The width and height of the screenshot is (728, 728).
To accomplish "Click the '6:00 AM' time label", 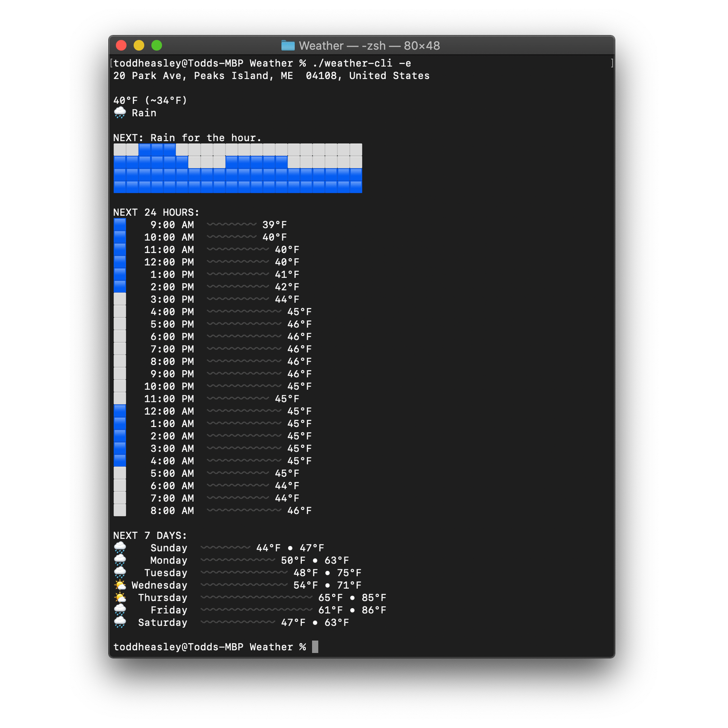I will [172, 485].
